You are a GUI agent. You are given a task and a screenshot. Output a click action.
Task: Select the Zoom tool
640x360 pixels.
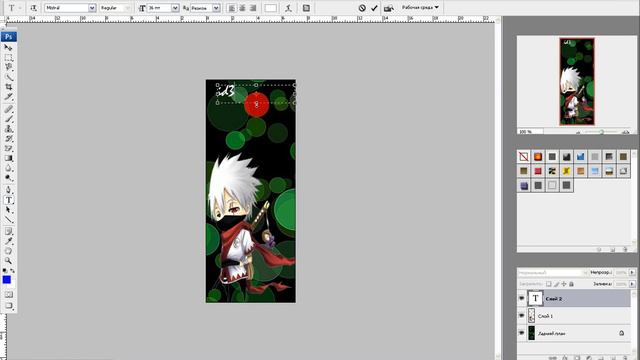point(8,261)
